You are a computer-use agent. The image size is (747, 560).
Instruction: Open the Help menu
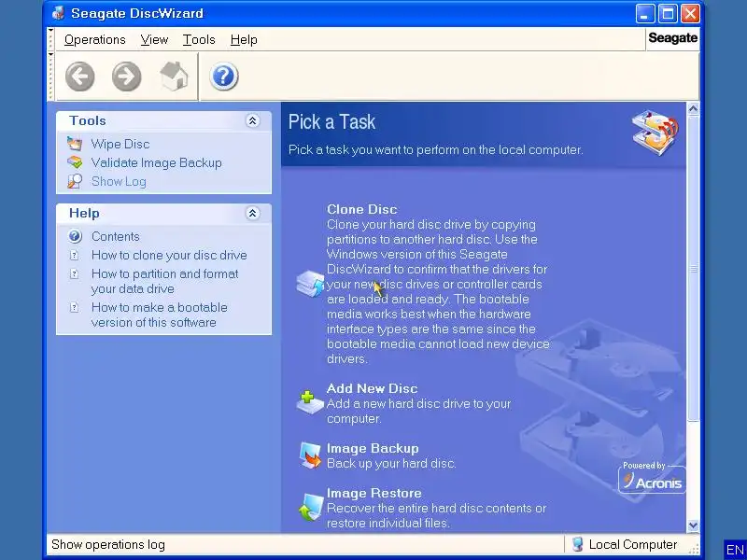coord(244,39)
